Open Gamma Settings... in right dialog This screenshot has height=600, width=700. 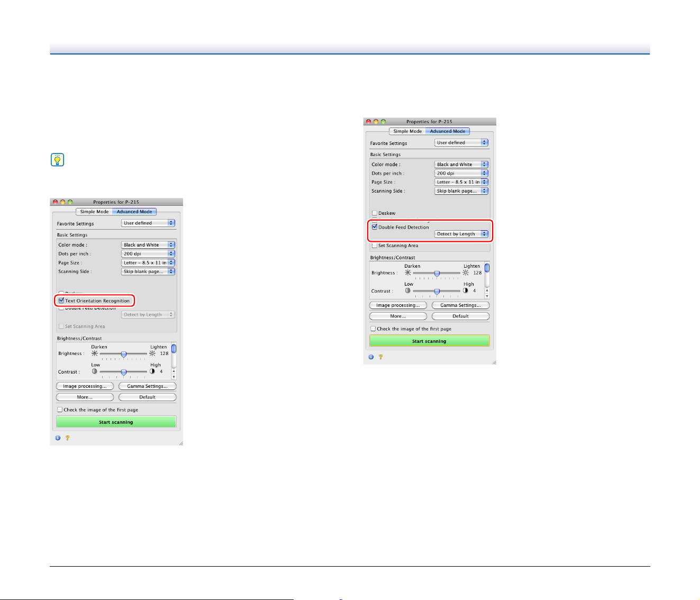click(461, 305)
